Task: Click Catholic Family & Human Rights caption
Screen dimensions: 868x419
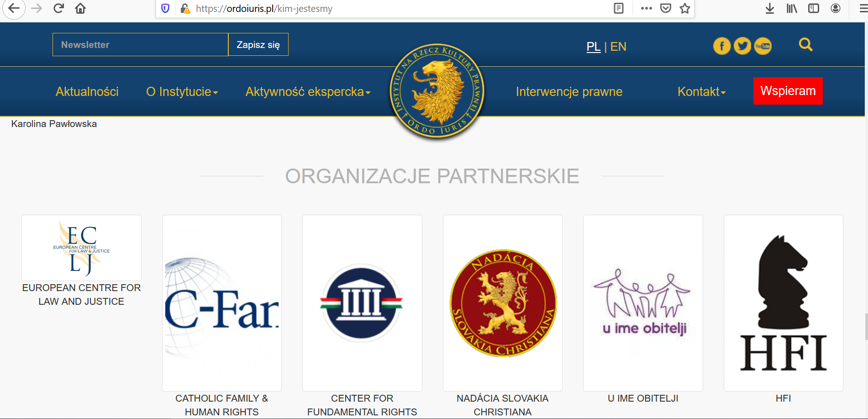Action: tap(222, 405)
